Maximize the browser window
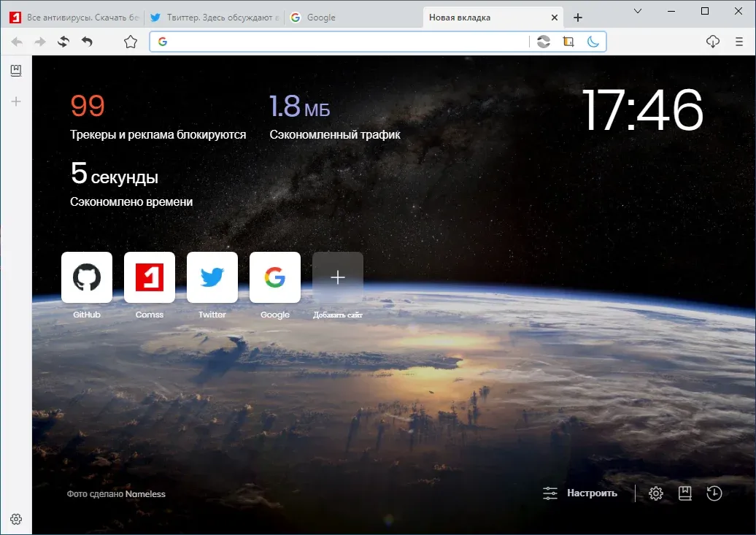Image resolution: width=756 pixels, height=535 pixels. 705,11
